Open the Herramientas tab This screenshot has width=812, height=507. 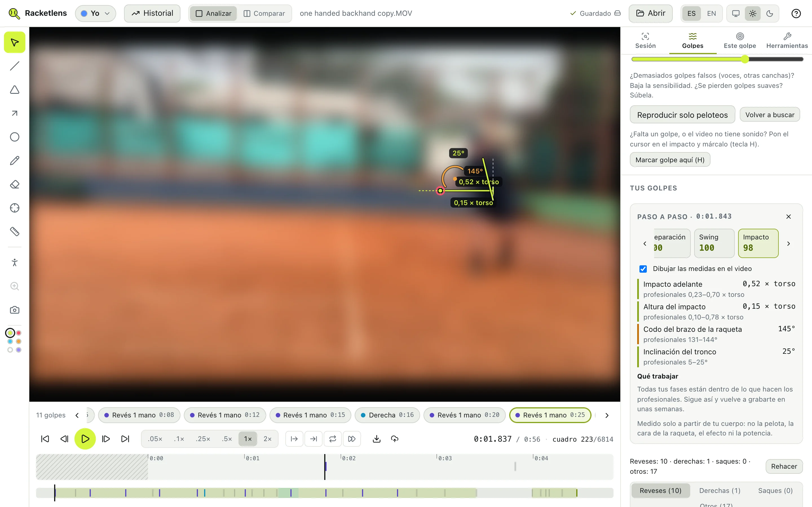point(787,41)
